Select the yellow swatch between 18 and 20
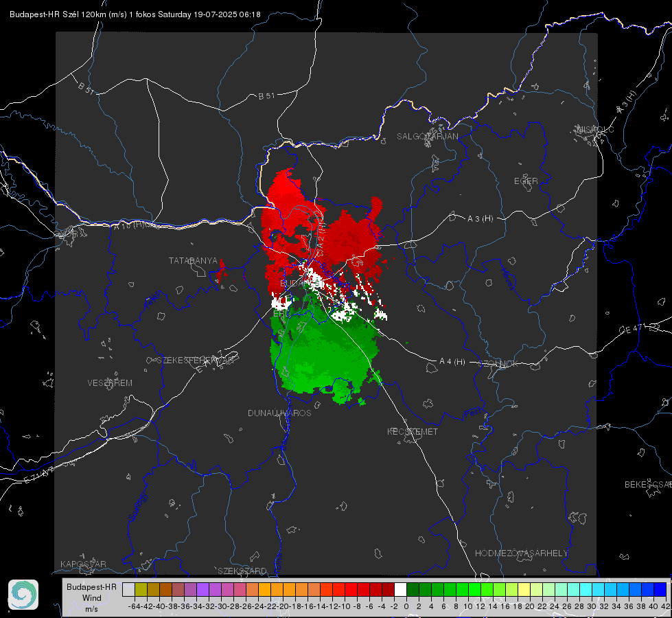The height and width of the screenshot is (618, 672). pos(524,589)
